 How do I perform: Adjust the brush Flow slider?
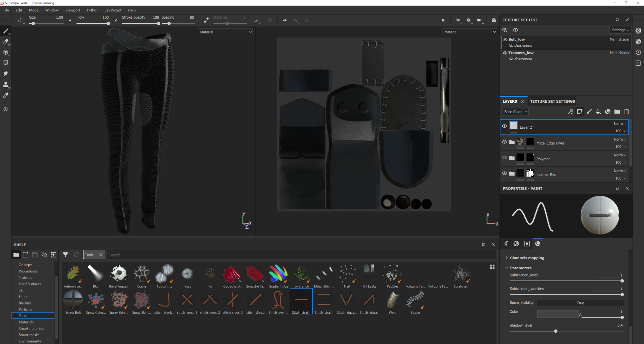(x=93, y=23)
